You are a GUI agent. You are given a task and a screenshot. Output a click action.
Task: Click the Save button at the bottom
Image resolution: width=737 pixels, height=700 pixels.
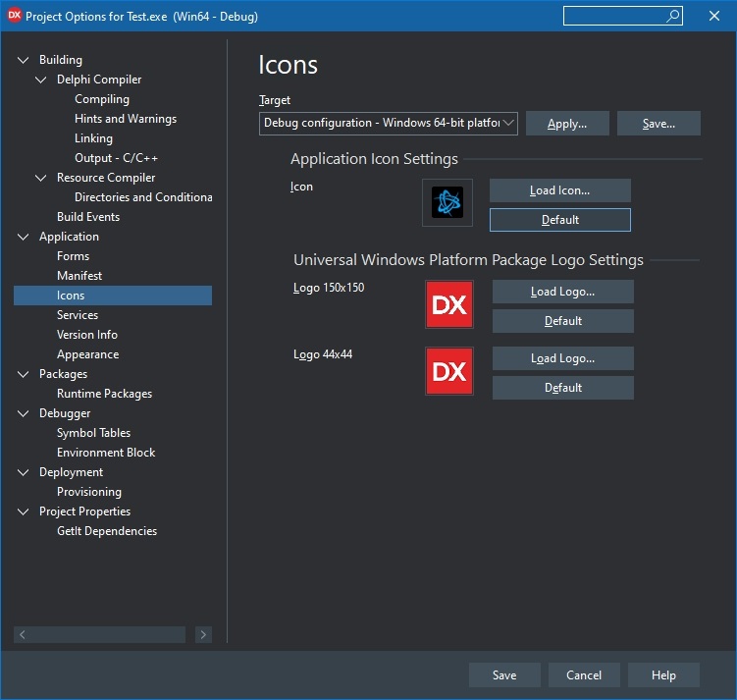[x=504, y=675]
